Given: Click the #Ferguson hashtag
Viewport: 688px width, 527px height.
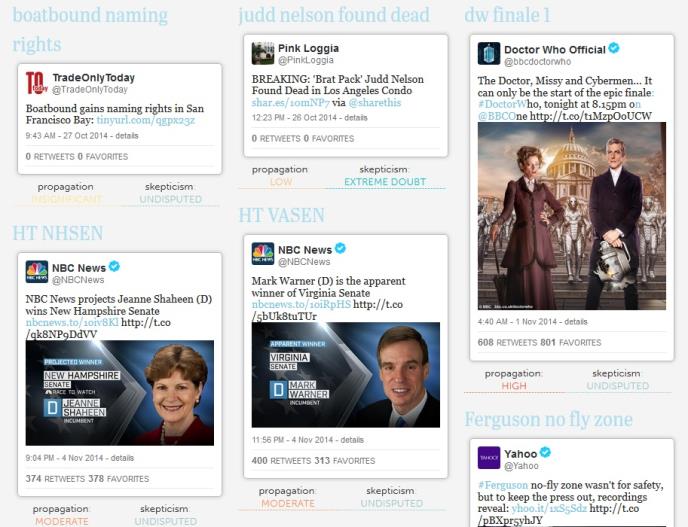Looking at the screenshot, I should tap(503, 485).
